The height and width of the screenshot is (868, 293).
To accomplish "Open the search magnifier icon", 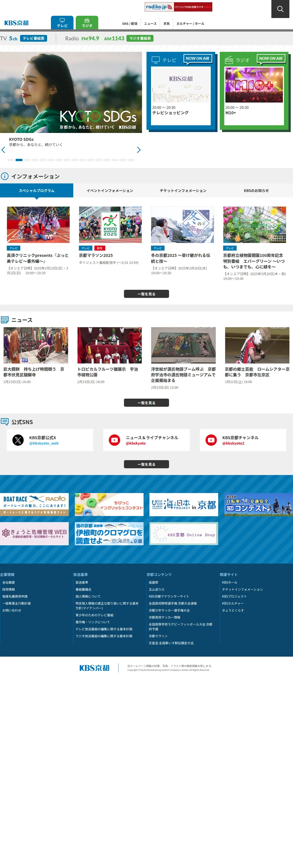I will click(x=280, y=9).
